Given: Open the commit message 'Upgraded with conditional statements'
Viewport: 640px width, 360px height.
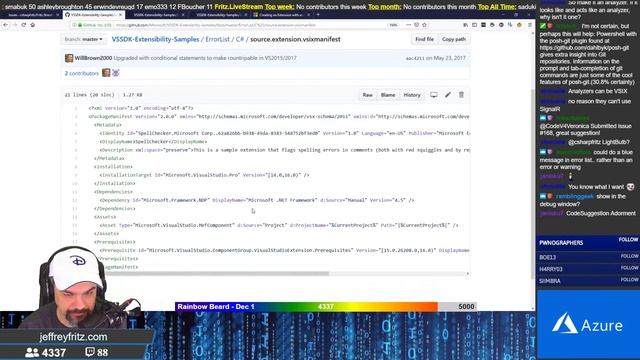Looking at the screenshot, I should point(205,58).
